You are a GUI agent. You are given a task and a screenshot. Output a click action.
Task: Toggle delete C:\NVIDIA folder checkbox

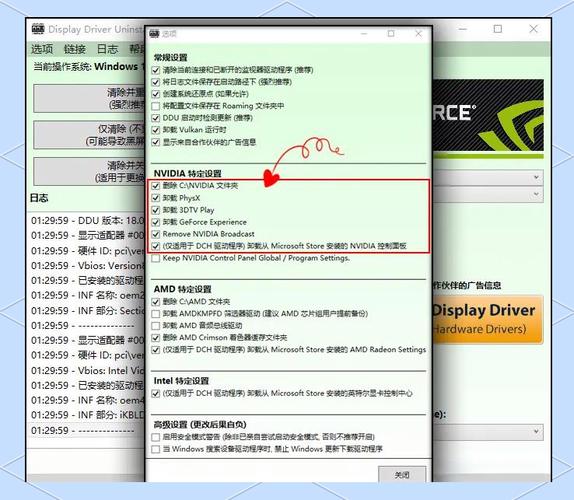pos(156,186)
